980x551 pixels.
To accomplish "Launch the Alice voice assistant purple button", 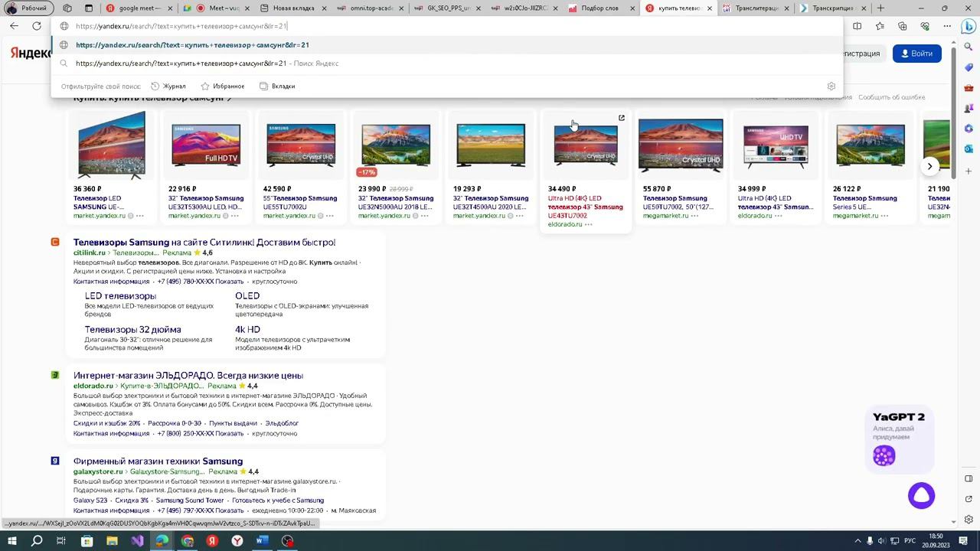I will point(921,495).
